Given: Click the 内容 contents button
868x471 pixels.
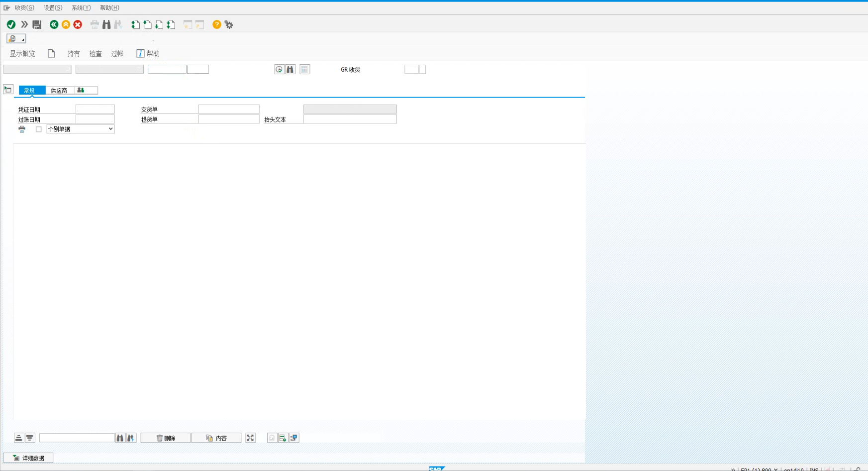Looking at the screenshot, I should point(216,438).
